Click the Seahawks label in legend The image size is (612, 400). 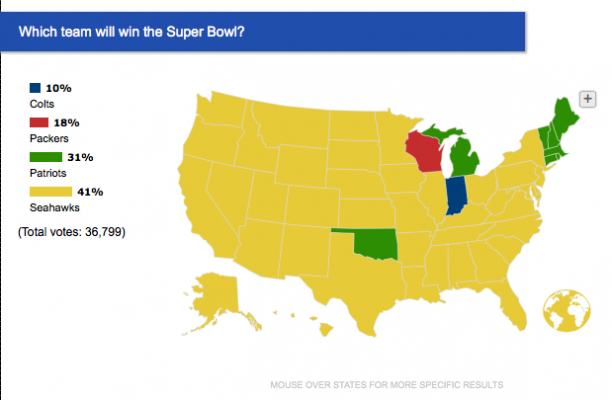tap(55, 208)
